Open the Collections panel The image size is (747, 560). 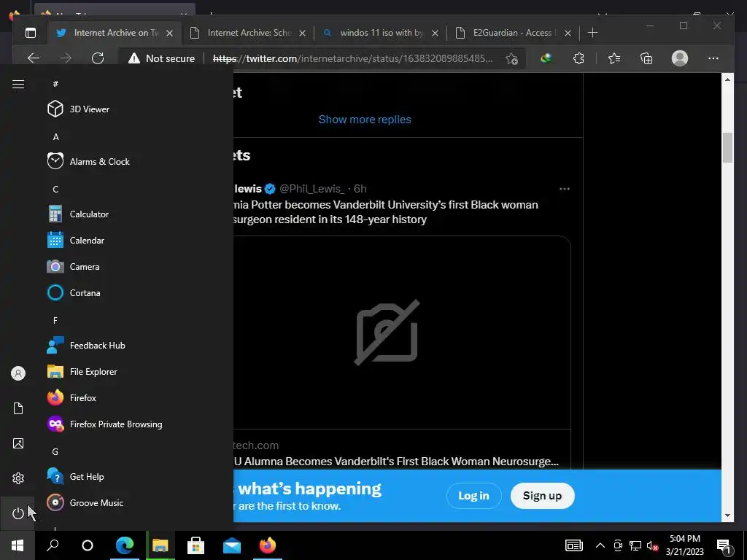pyautogui.click(x=646, y=58)
